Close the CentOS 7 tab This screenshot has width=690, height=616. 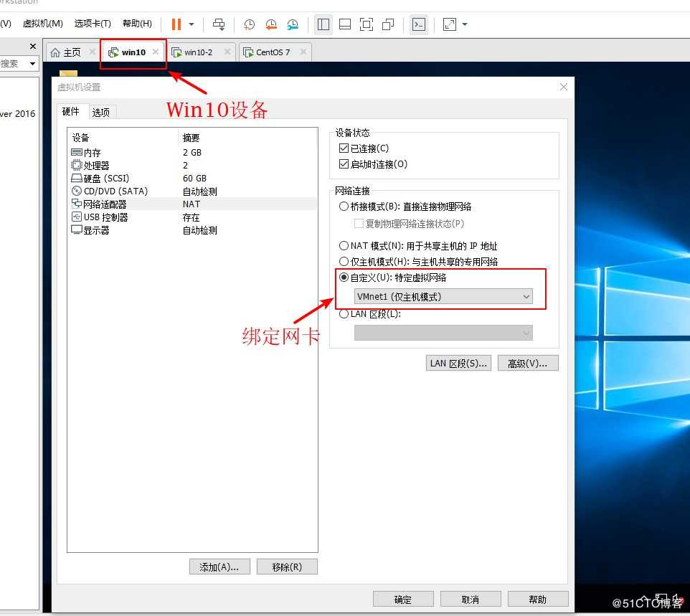coord(303,52)
